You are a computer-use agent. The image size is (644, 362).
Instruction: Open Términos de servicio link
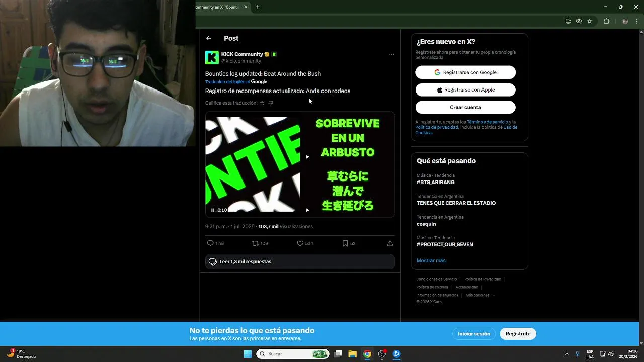[487, 122]
